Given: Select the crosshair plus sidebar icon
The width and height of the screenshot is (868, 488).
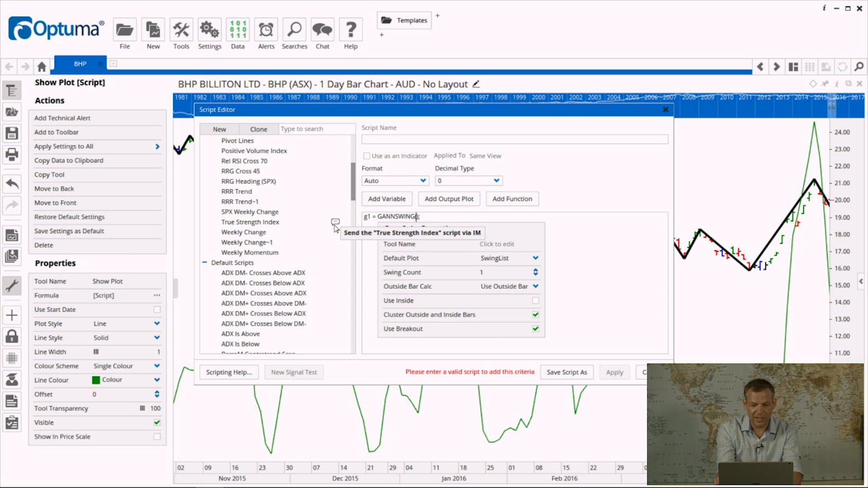Looking at the screenshot, I should click(x=12, y=315).
